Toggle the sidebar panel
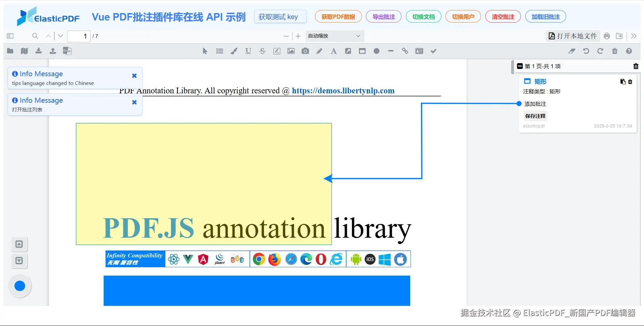 tap(10, 36)
